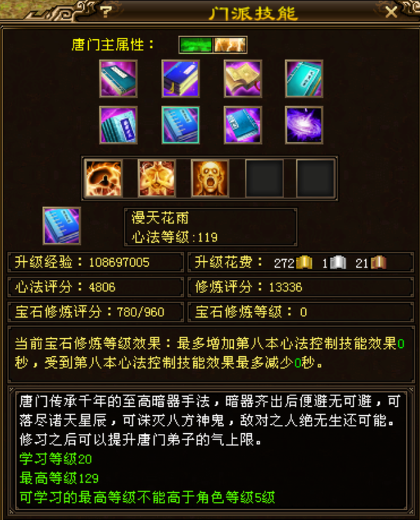This screenshot has width=420, height=520.
Task: Click the green attribute swatch beside 唐门主属性
Action: [196, 45]
